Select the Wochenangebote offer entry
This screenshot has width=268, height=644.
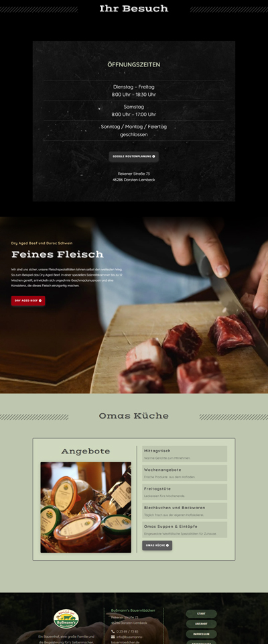(185, 473)
